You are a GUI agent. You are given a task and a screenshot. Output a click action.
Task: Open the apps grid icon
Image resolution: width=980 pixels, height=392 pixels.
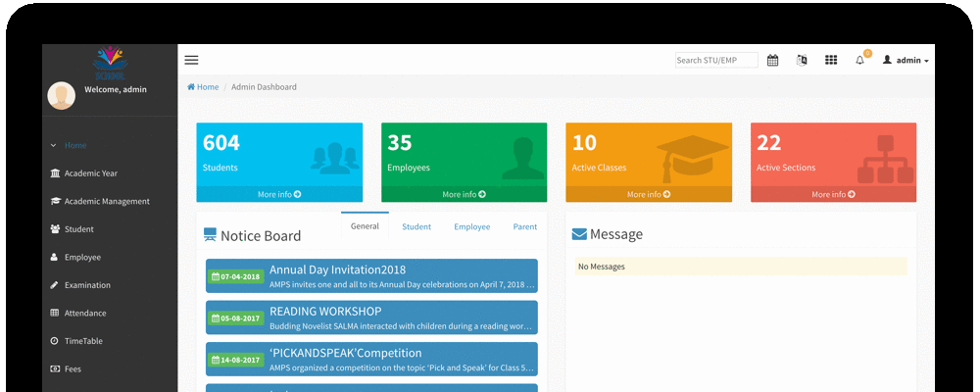(831, 60)
